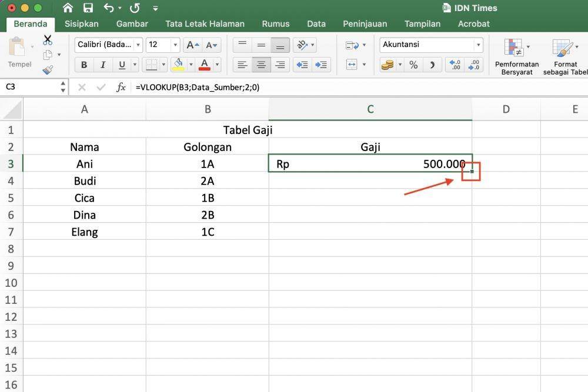
Task: Click the Home icon in title bar
Action: pyautogui.click(x=68, y=8)
